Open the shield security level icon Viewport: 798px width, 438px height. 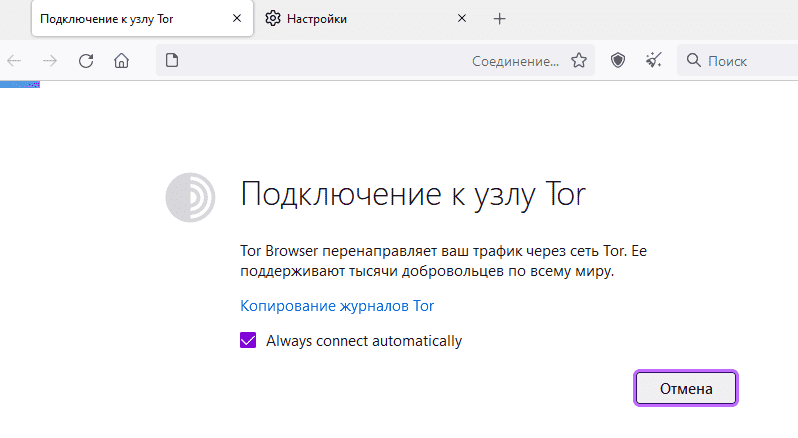click(618, 61)
